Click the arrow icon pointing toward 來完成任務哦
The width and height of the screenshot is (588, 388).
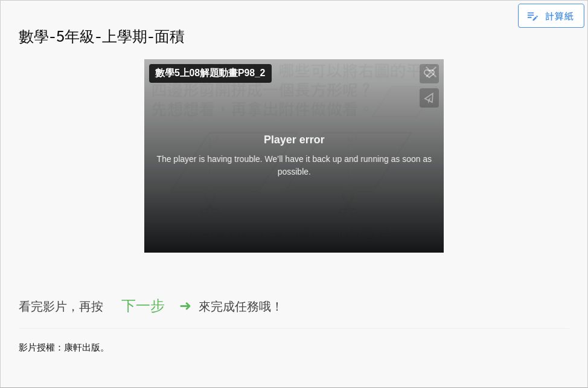(x=185, y=306)
